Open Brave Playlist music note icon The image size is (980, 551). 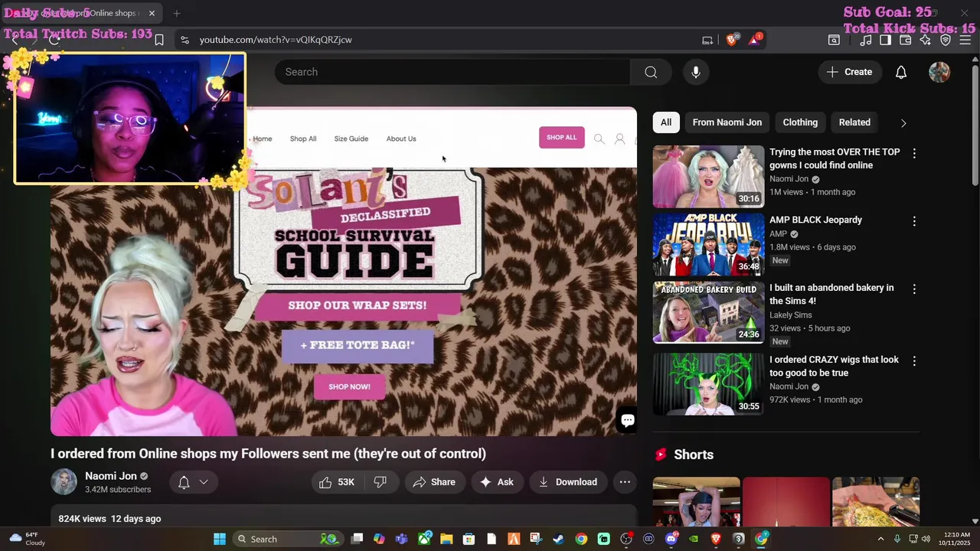(866, 40)
